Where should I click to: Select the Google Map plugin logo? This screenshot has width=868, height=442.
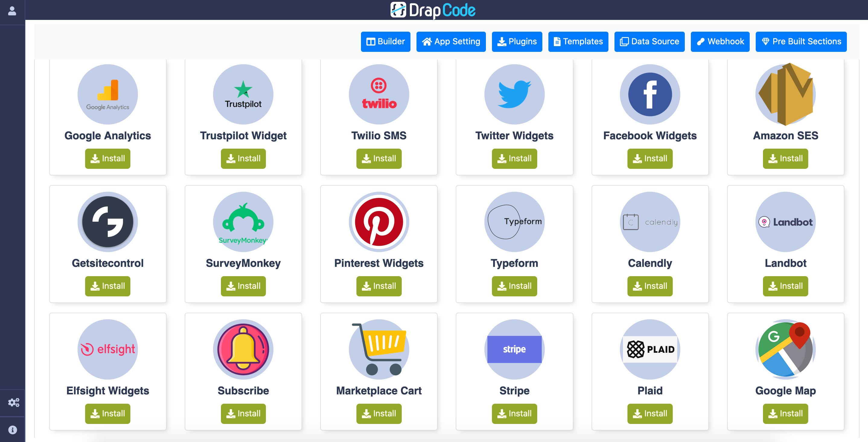[x=785, y=349]
